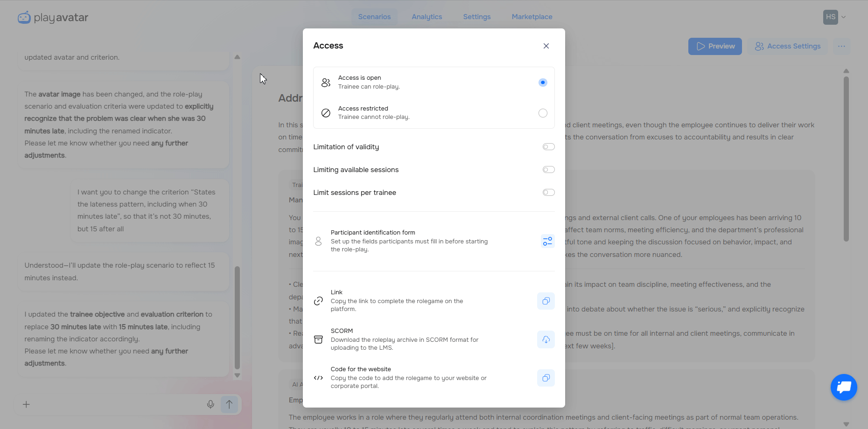Click the chat panel scrollbar thumb
This screenshot has height=429, width=868.
click(x=237, y=318)
